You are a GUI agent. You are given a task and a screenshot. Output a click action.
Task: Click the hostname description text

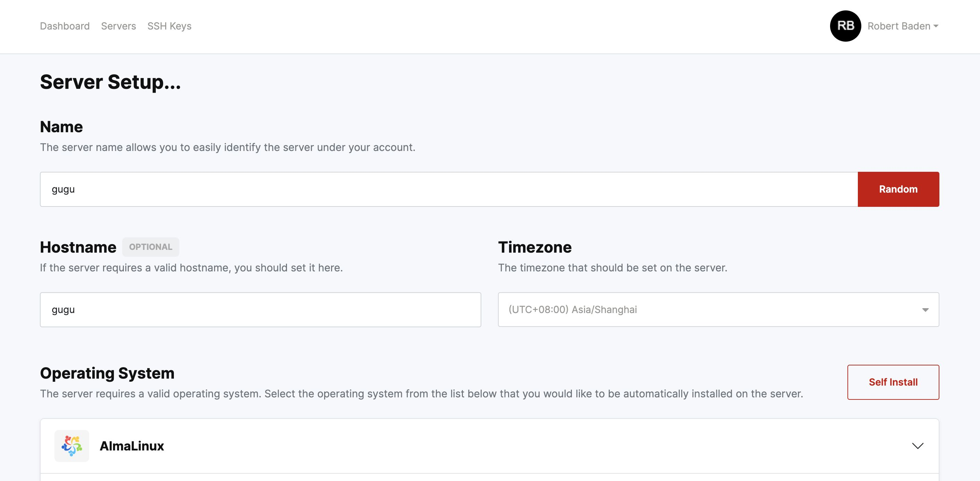click(x=191, y=268)
